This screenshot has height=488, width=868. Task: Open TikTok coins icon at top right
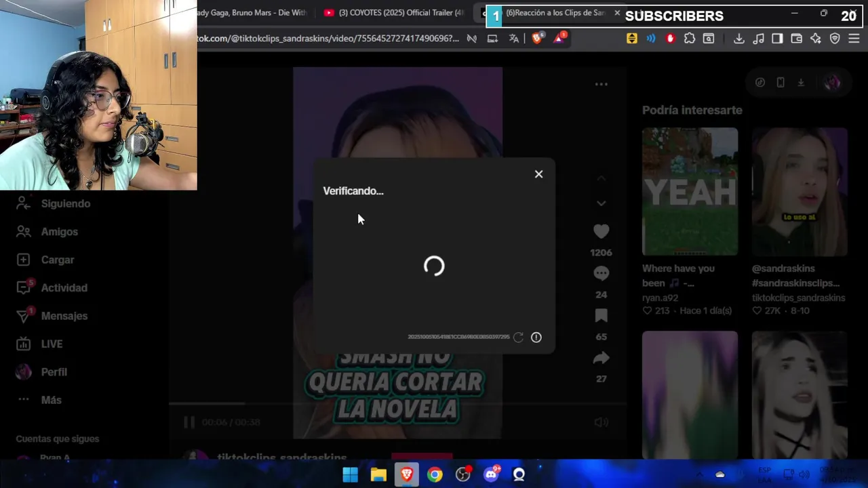coord(760,83)
